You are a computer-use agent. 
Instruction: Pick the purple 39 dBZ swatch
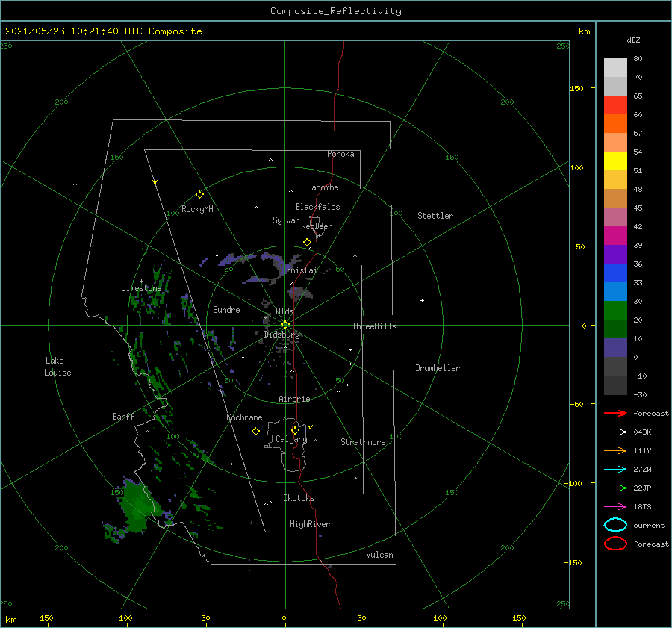click(x=615, y=255)
